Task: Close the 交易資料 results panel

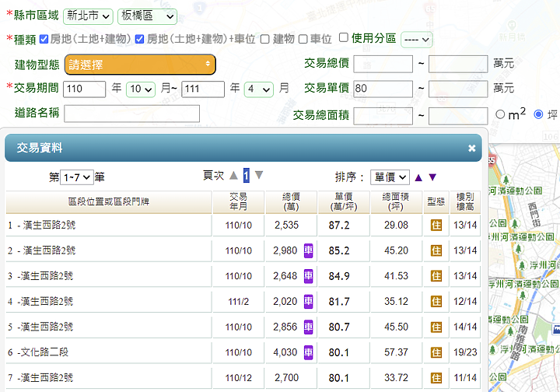Action: (x=471, y=148)
